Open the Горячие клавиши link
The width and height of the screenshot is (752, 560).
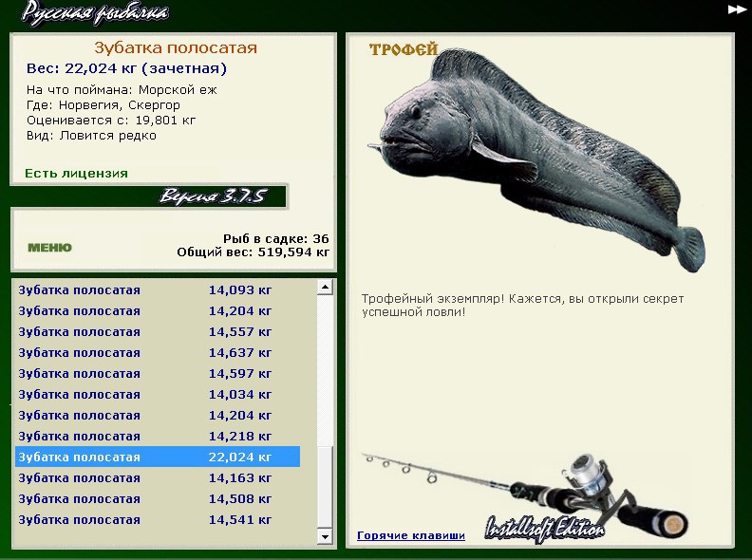pos(411,535)
